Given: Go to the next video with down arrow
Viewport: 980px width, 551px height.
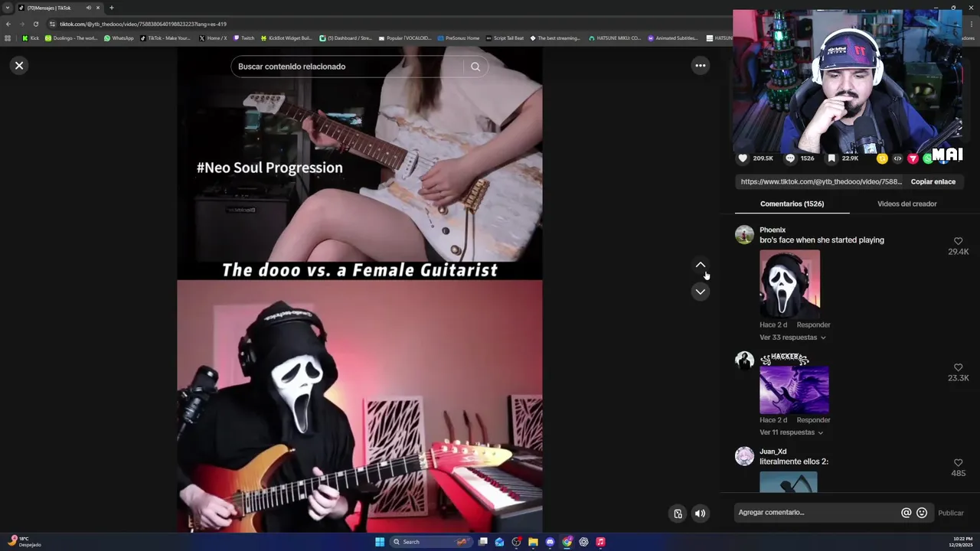Looking at the screenshot, I should click(700, 292).
